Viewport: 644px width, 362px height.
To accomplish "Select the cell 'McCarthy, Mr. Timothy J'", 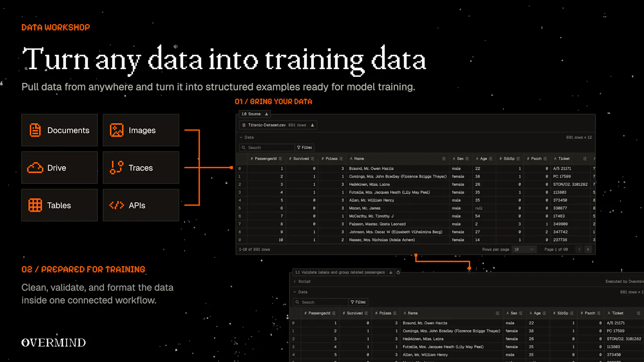I will coord(371,216).
